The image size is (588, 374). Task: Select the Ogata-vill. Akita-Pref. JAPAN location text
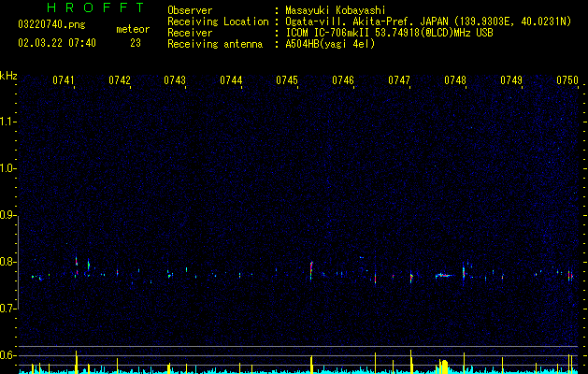[x=428, y=22]
